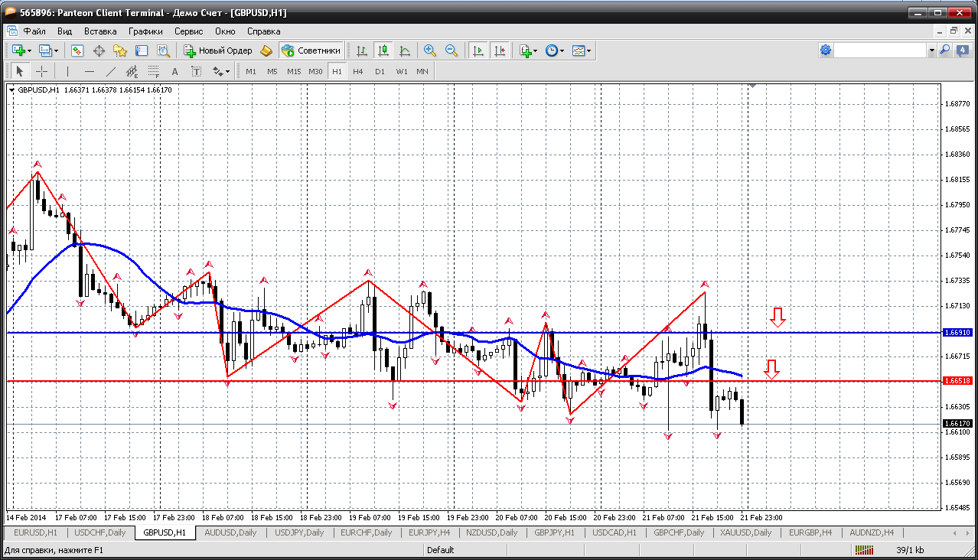Focus the search input field
Screen dimensions: 978x560
[x=880, y=50]
